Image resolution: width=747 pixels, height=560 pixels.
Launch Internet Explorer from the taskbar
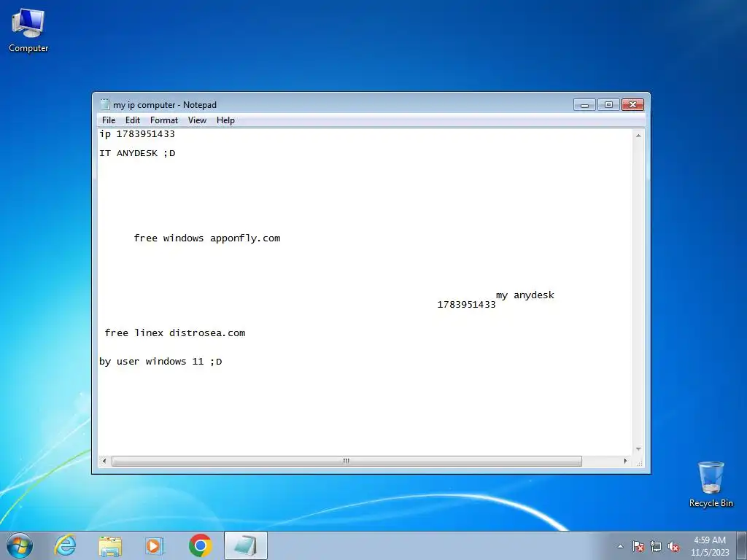(x=65, y=545)
